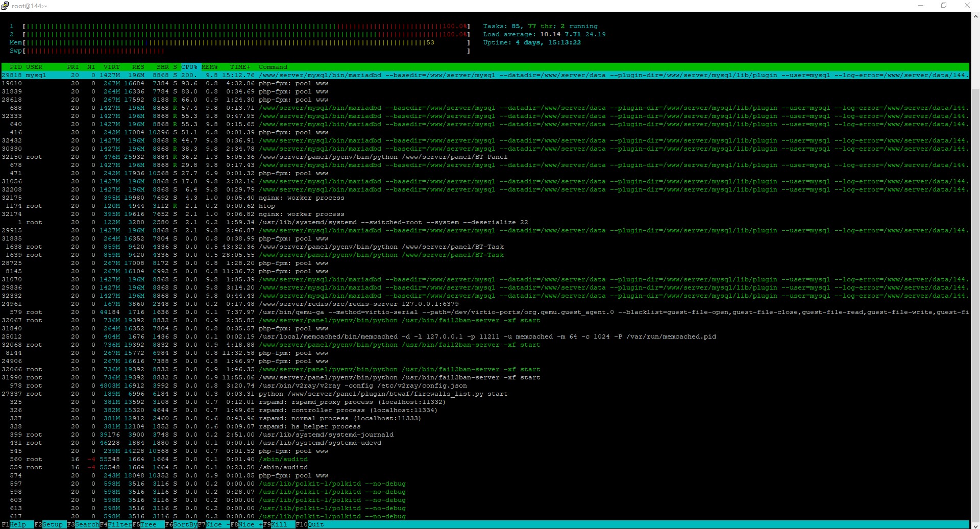Click the Uptime line

[x=532, y=42]
